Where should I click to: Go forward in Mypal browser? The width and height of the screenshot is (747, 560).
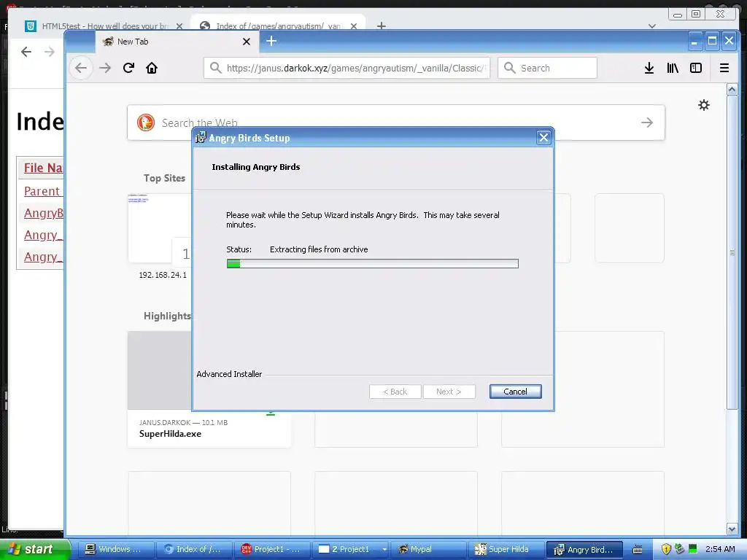[105, 68]
